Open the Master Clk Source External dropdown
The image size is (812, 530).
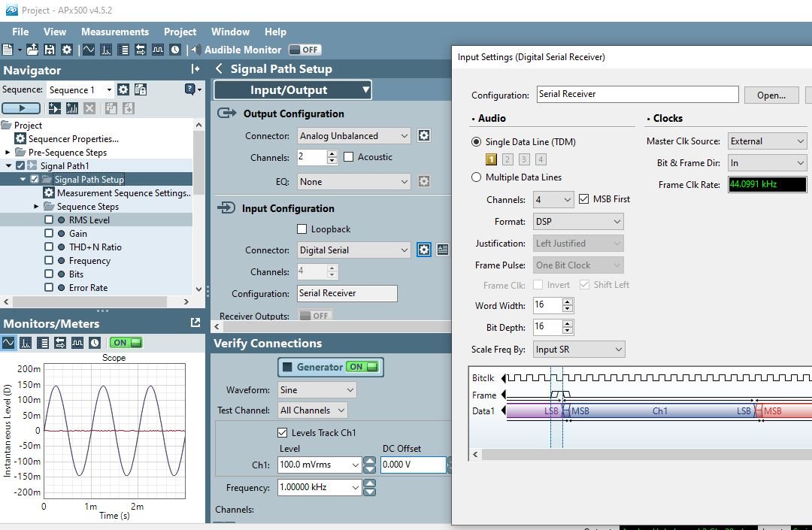pyautogui.click(x=767, y=141)
